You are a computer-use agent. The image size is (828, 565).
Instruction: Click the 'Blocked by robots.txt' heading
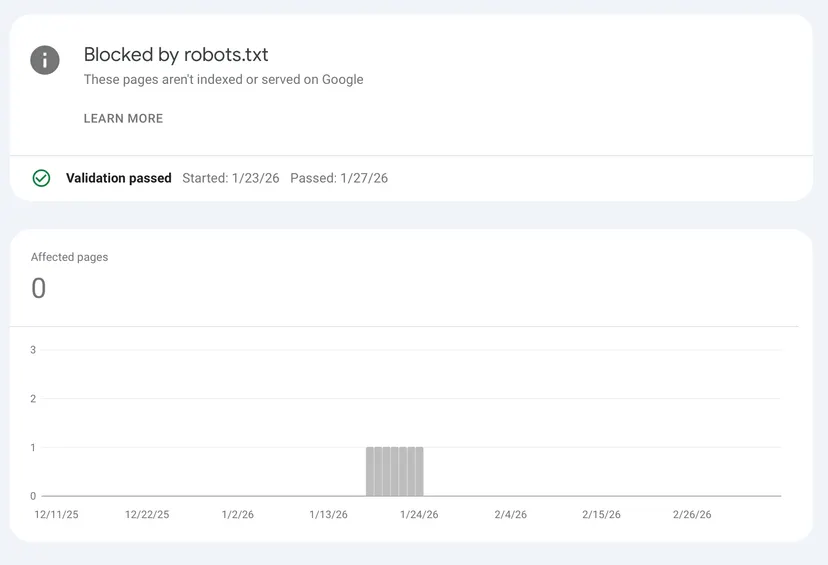coord(176,55)
